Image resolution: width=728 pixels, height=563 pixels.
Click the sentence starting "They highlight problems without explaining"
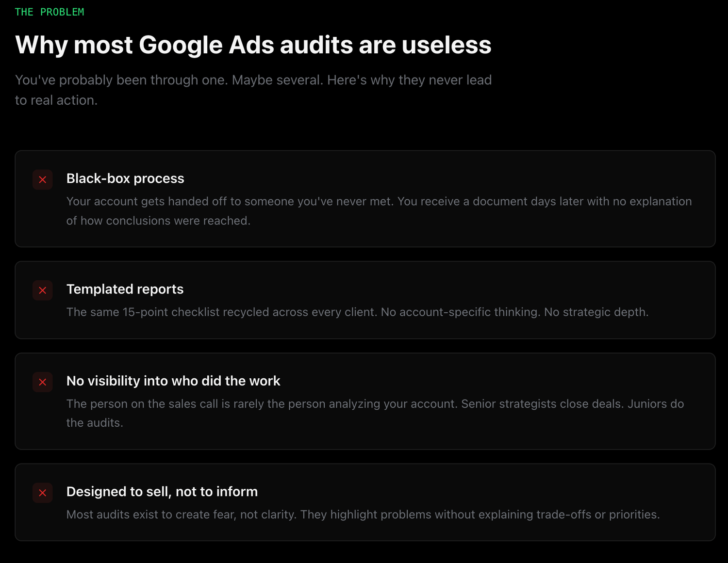pyautogui.click(x=480, y=515)
